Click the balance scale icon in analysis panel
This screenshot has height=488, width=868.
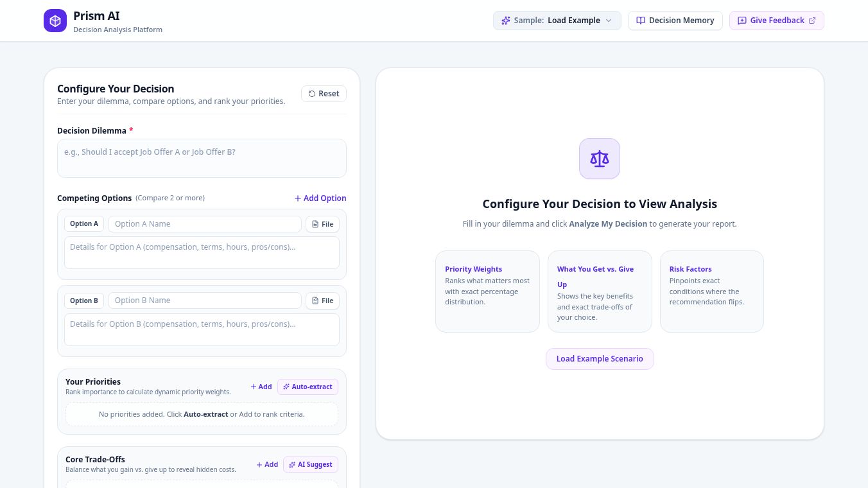tap(600, 159)
